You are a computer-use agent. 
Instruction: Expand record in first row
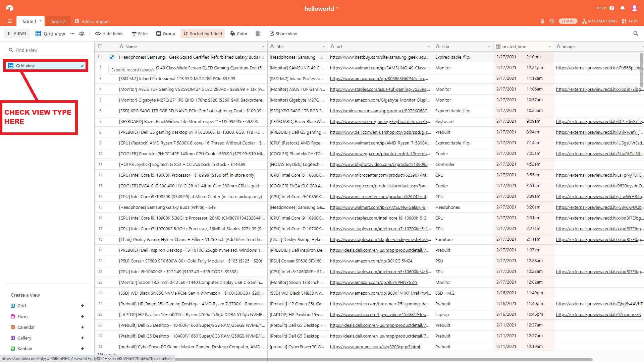click(112, 57)
